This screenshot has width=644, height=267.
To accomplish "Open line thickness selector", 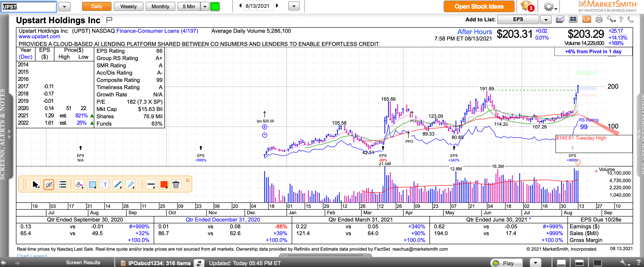I will pyautogui.click(x=151, y=185).
